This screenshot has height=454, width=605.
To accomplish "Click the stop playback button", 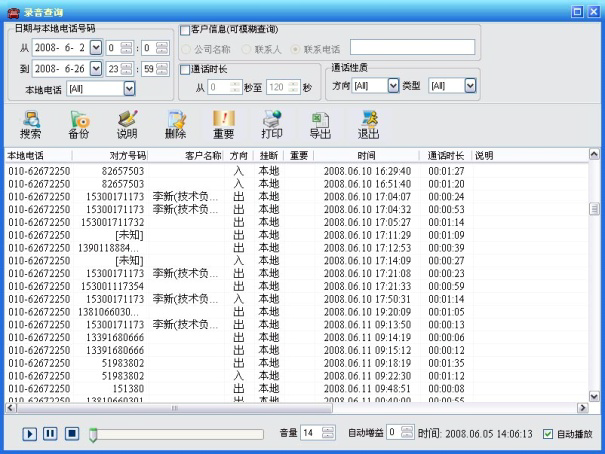I will coord(72,434).
